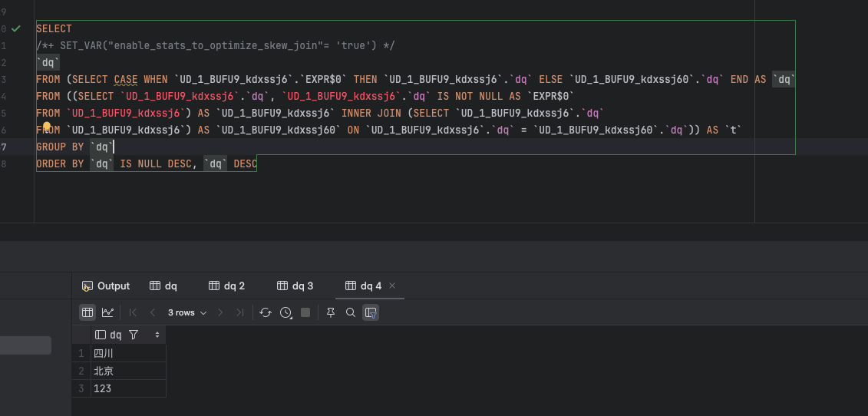
Task: Reload the query result data
Action: (266, 312)
